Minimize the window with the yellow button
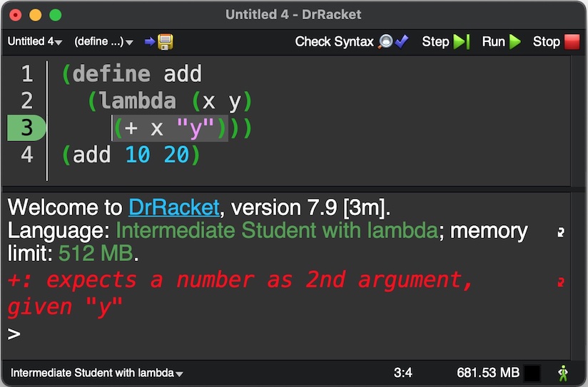Image resolution: width=588 pixels, height=387 pixels. coord(36,15)
